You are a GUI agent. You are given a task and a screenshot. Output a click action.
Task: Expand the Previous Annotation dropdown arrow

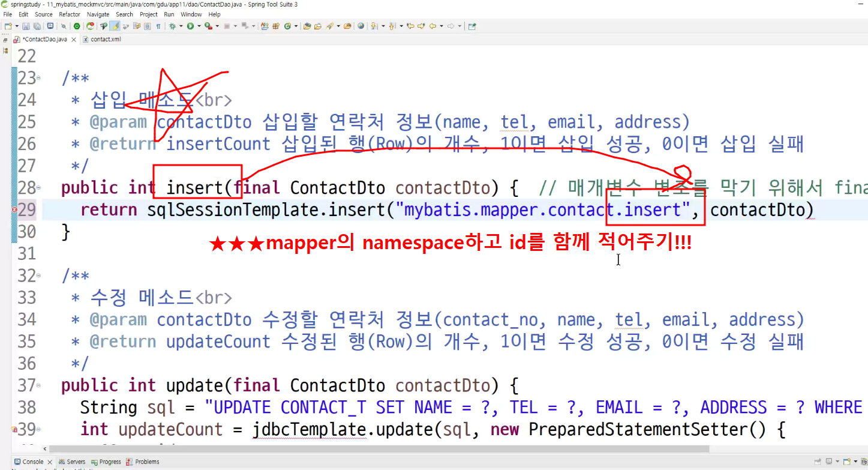pos(401,26)
